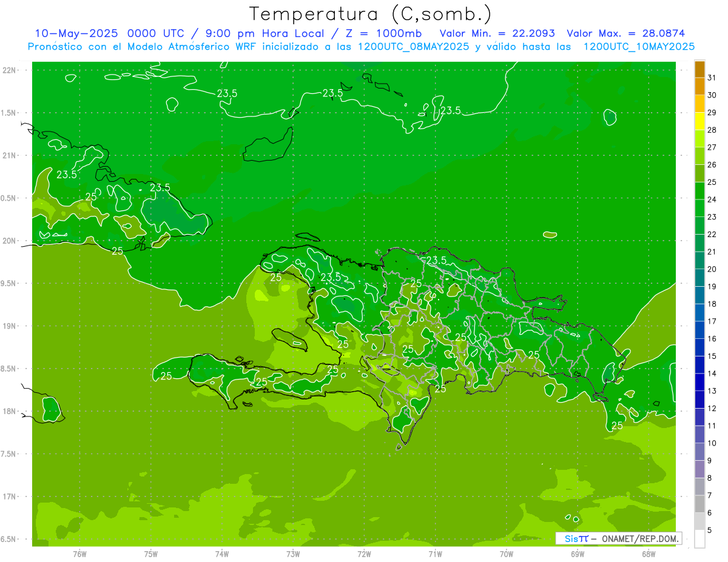This screenshot has height=562, width=728.
Task: Click the "Z = 1000mb" level text
Action: click(383, 33)
